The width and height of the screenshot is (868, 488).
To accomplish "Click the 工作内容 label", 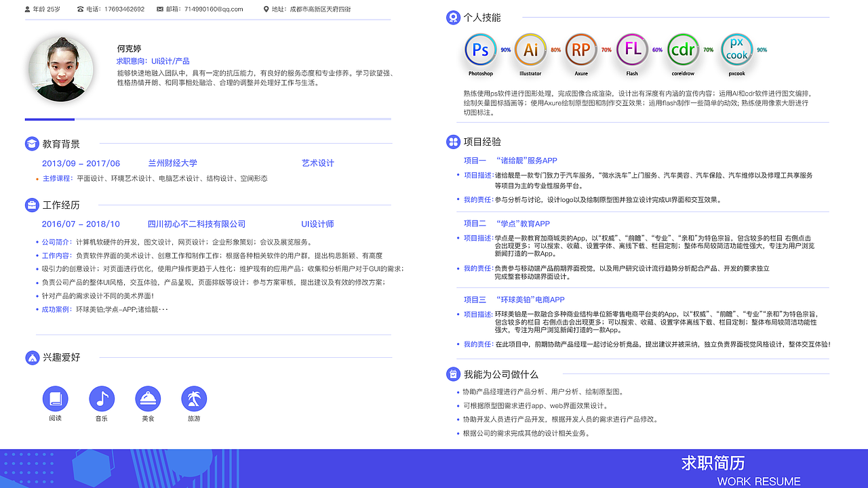I will [57, 256].
